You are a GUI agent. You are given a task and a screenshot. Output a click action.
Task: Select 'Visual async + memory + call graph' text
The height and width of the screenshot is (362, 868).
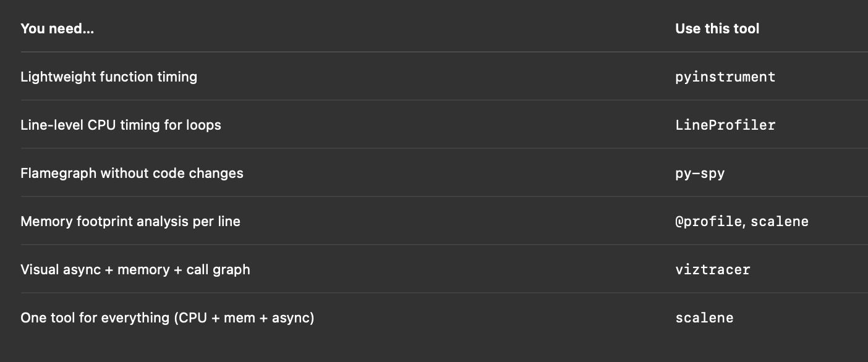pos(135,269)
